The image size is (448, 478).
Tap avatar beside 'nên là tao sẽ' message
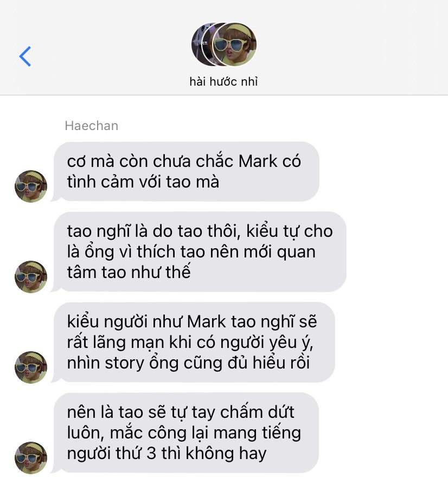click(x=31, y=458)
